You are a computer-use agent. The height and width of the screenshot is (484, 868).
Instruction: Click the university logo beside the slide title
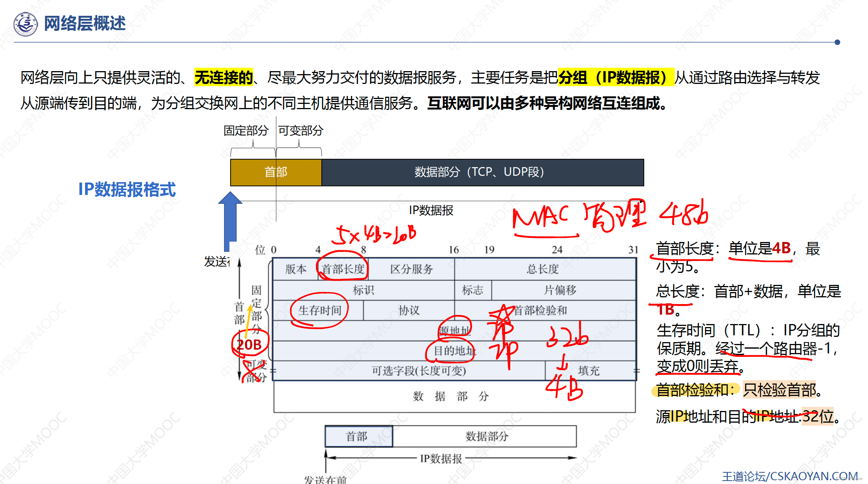click(26, 24)
